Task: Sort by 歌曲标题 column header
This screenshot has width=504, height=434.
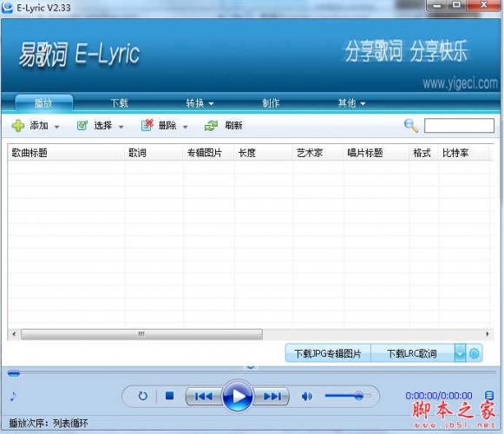Action: point(66,153)
